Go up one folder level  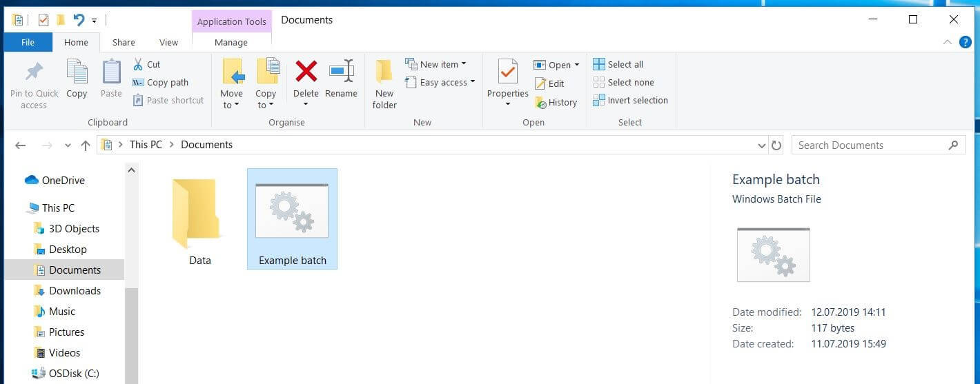pyautogui.click(x=86, y=145)
